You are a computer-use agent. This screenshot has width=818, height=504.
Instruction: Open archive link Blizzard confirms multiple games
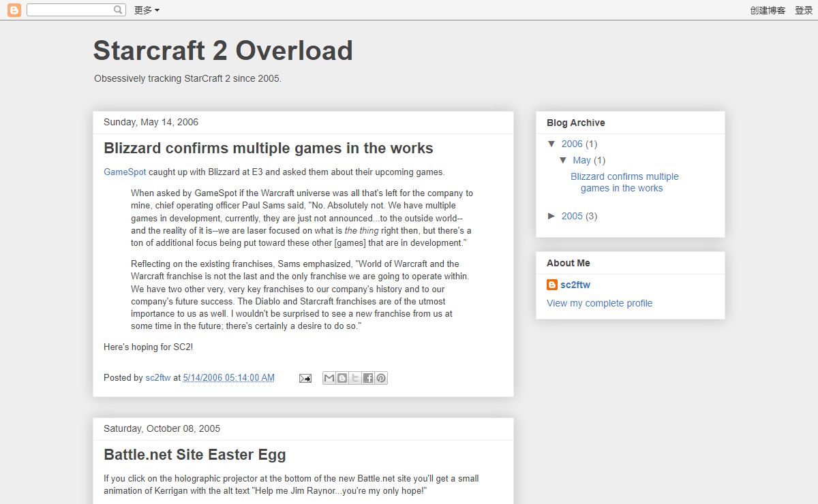(x=624, y=182)
